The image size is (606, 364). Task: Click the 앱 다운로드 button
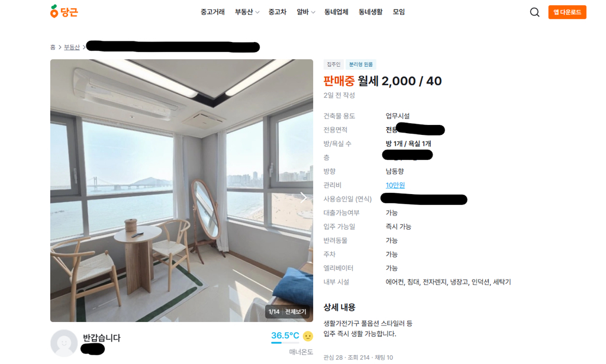tap(567, 12)
